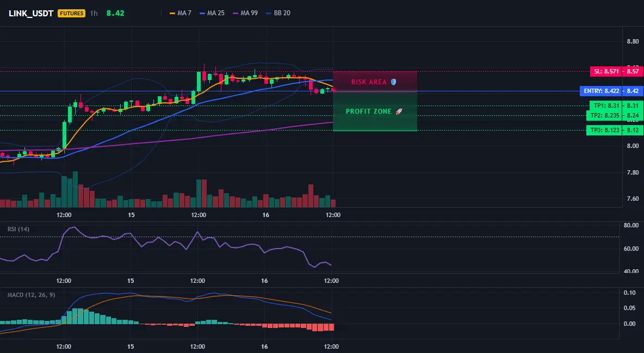
Task: Click the TP1: 8.31 target label
Action: click(605, 106)
